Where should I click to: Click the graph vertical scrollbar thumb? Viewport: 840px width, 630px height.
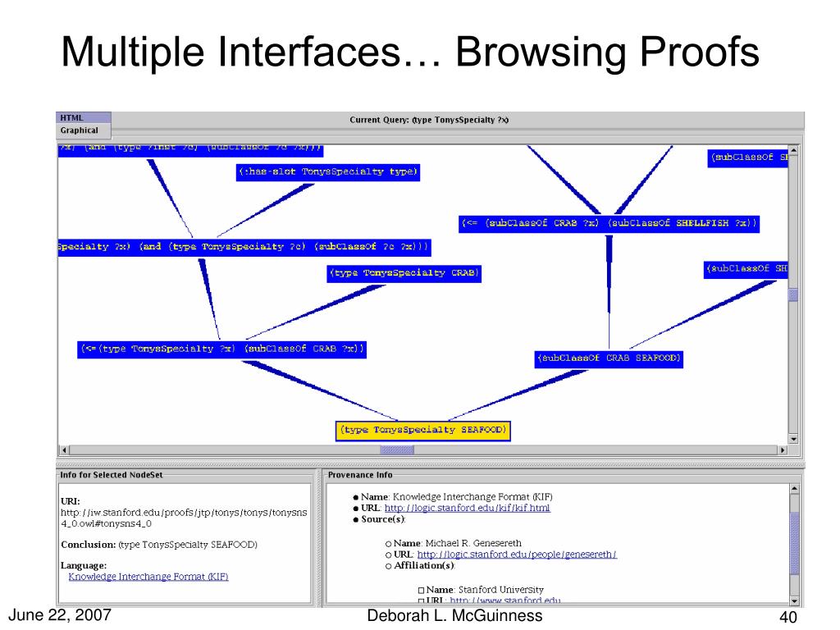click(793, 294)
